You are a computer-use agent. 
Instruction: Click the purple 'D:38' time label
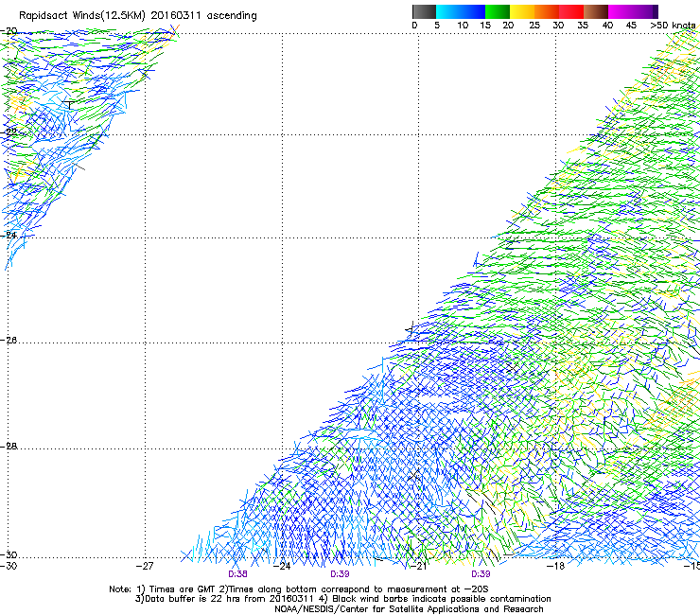[237, 574]
